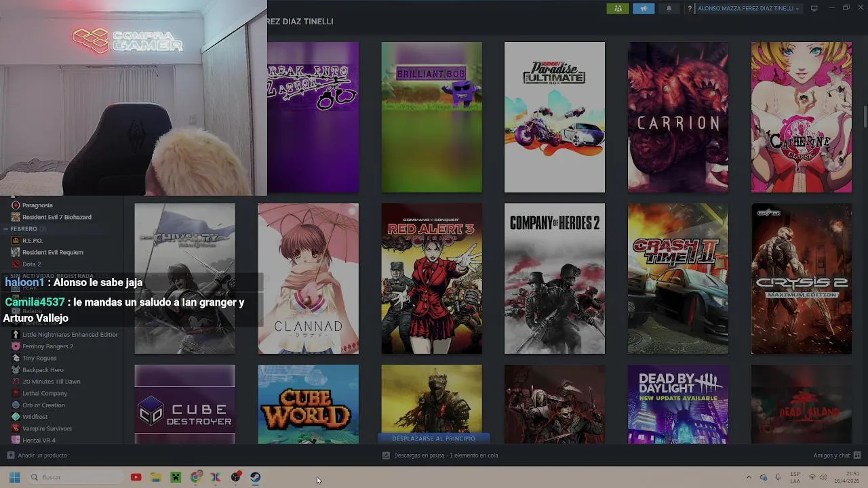Open the Crash Time II game cover
Image resolution: width=868 pixels, height=488 pixels.
[x=678, y=279]
